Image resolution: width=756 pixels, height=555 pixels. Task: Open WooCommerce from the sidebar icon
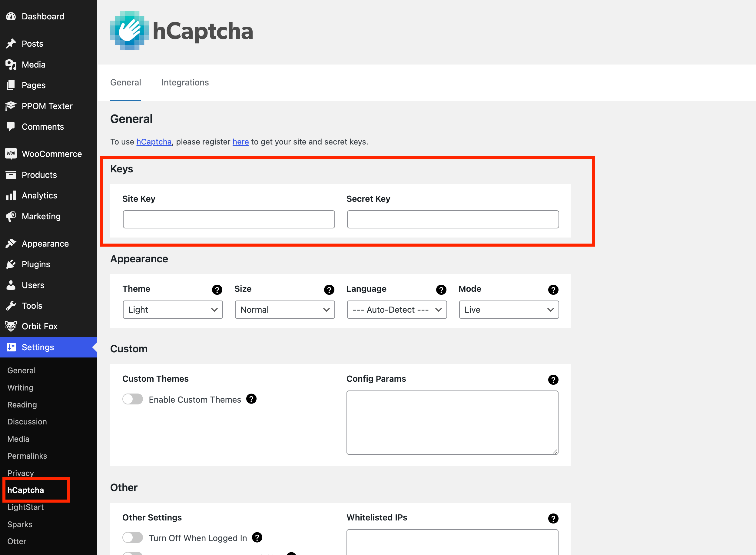pos(11,154)
